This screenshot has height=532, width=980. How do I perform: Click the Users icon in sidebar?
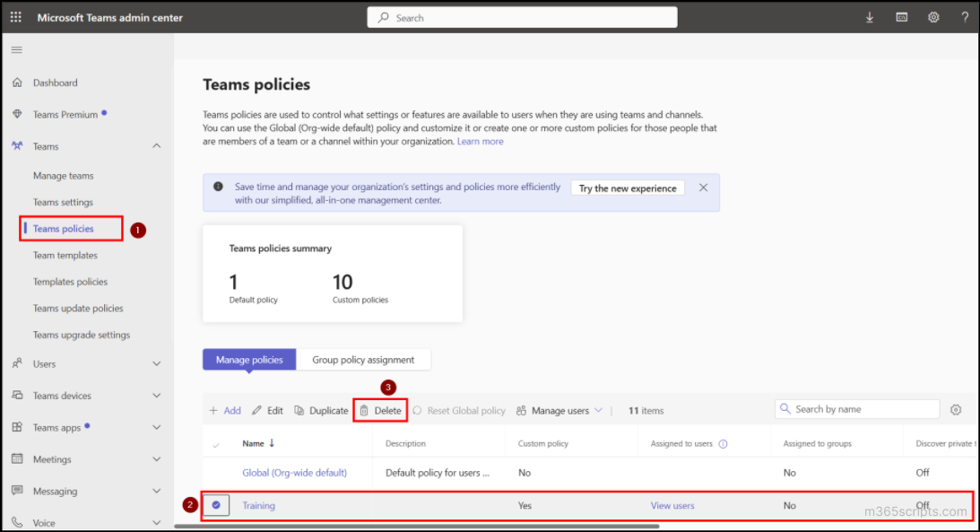pos(17,363)
